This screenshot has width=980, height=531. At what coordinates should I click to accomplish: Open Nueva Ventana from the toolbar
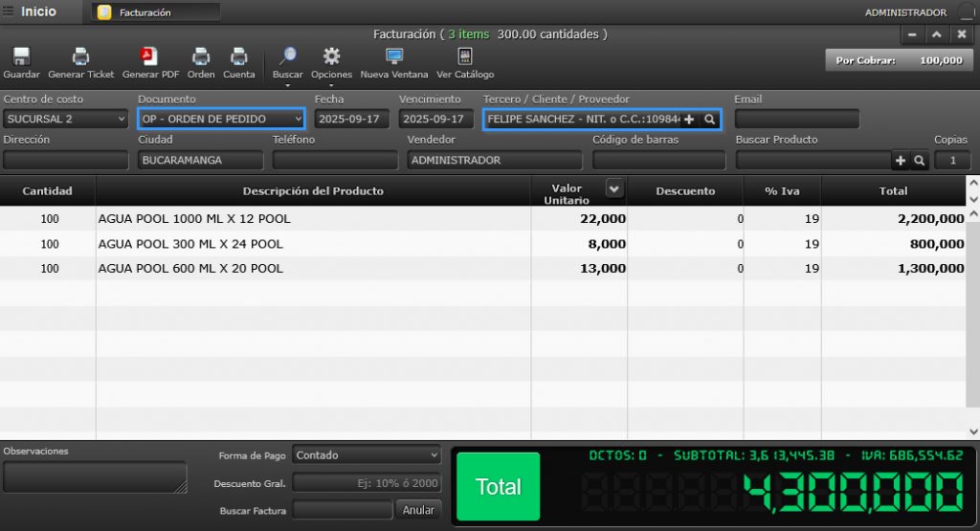394,57
